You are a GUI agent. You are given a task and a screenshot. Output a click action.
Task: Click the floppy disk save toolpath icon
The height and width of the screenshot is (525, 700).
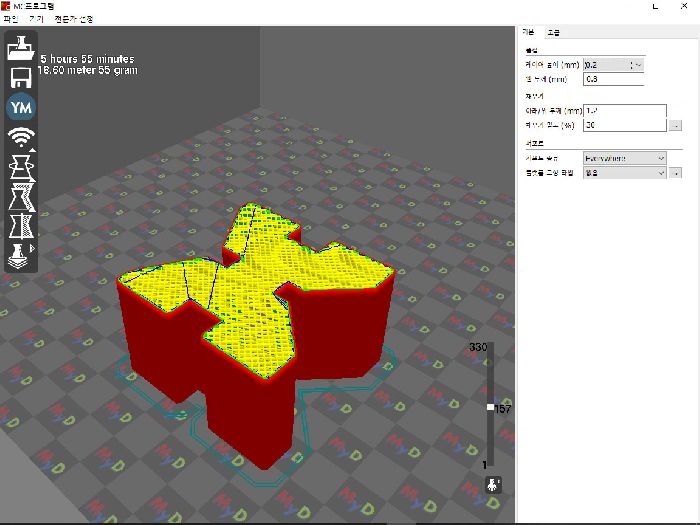point(21,78)
